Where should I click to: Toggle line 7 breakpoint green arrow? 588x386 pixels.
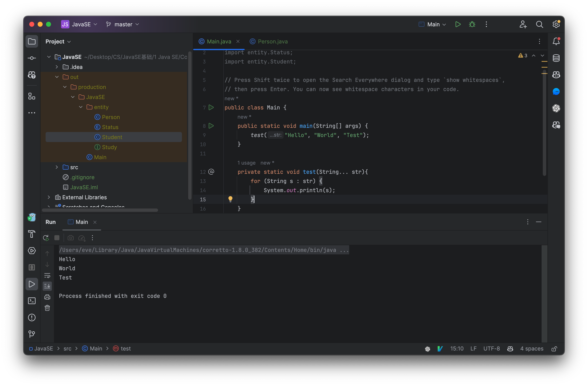click(211, 107)
